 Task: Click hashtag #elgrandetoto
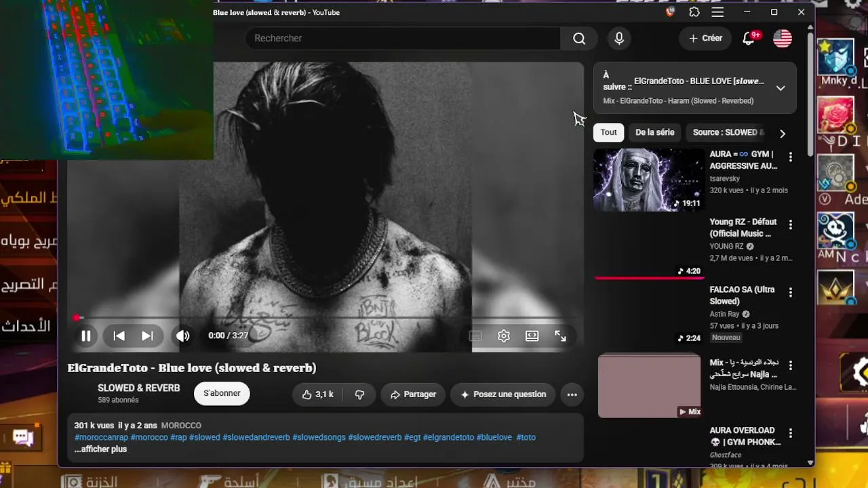(x=448, y=437)
